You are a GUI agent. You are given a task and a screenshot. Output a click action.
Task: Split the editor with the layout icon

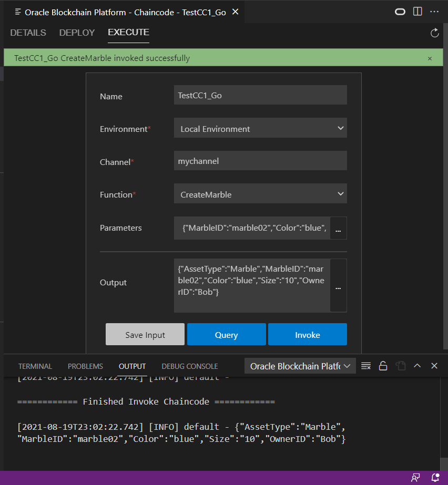[418, 12]
